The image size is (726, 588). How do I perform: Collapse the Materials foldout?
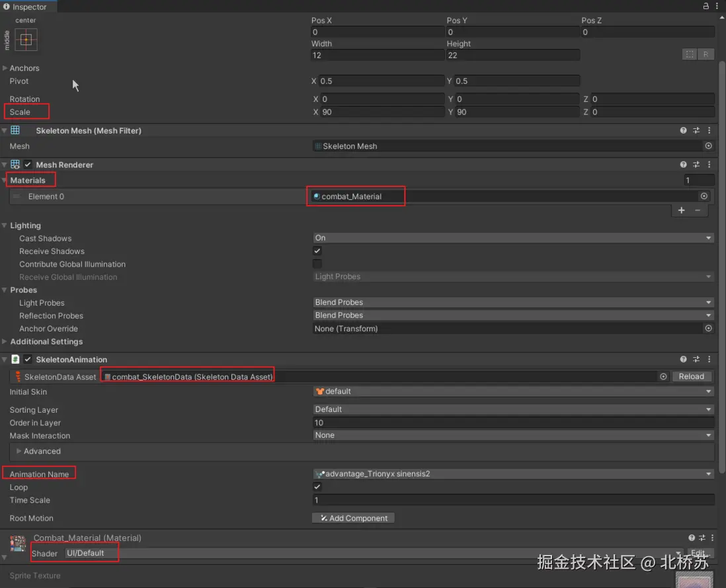click(x=5, y=180)
